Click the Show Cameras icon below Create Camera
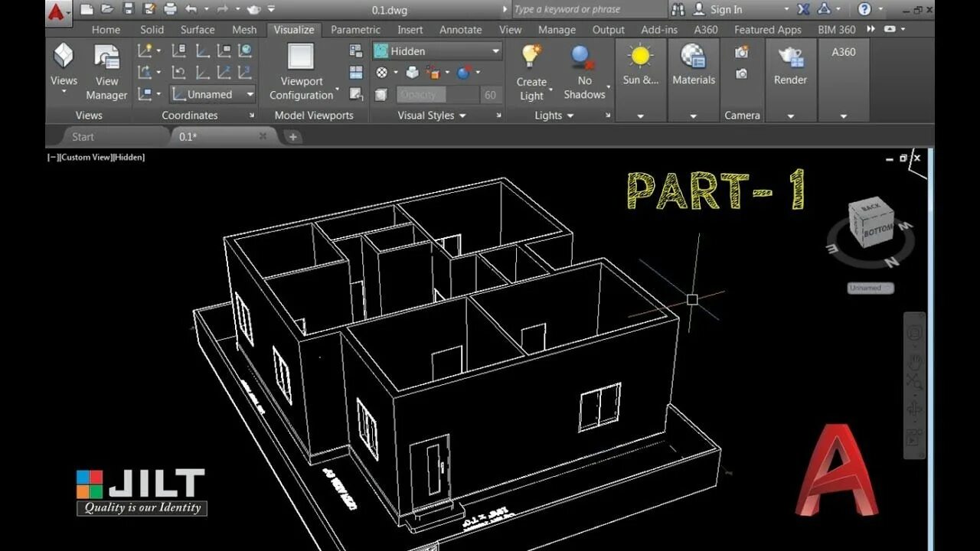980x551 pixels. pos(741,74)
